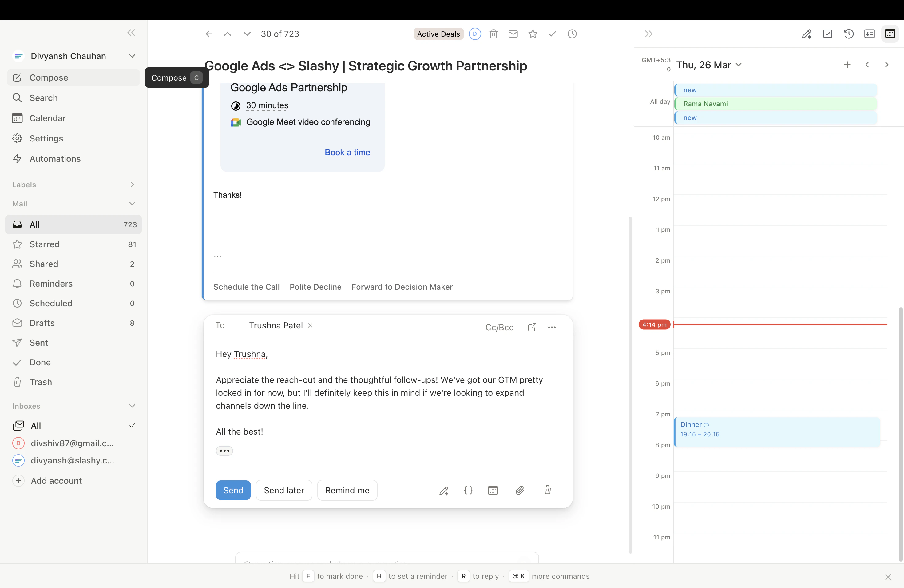904x588 pixels.
Task: Open the Drafts folder
Action: pyautogui.click(x=42, y=323)
